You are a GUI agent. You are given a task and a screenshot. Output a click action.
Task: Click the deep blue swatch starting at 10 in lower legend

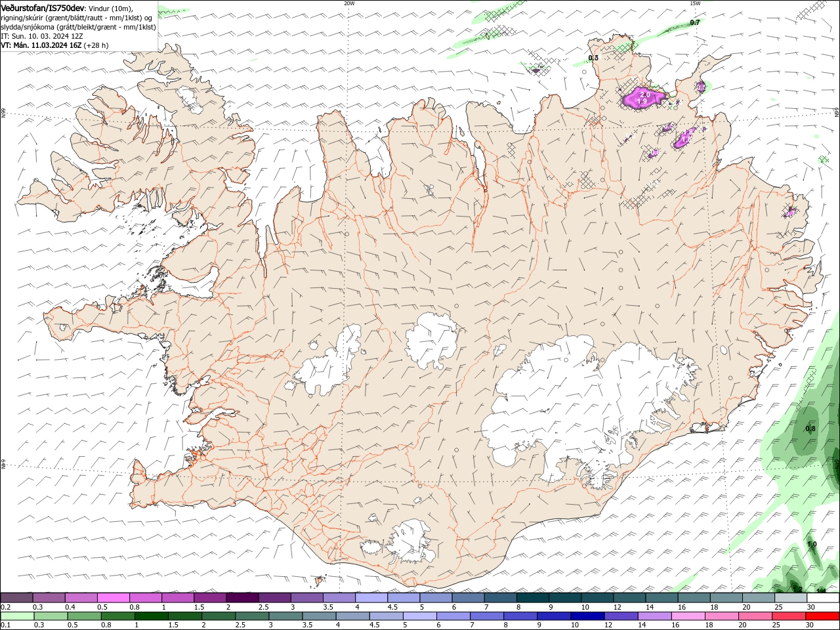(587, 616)
